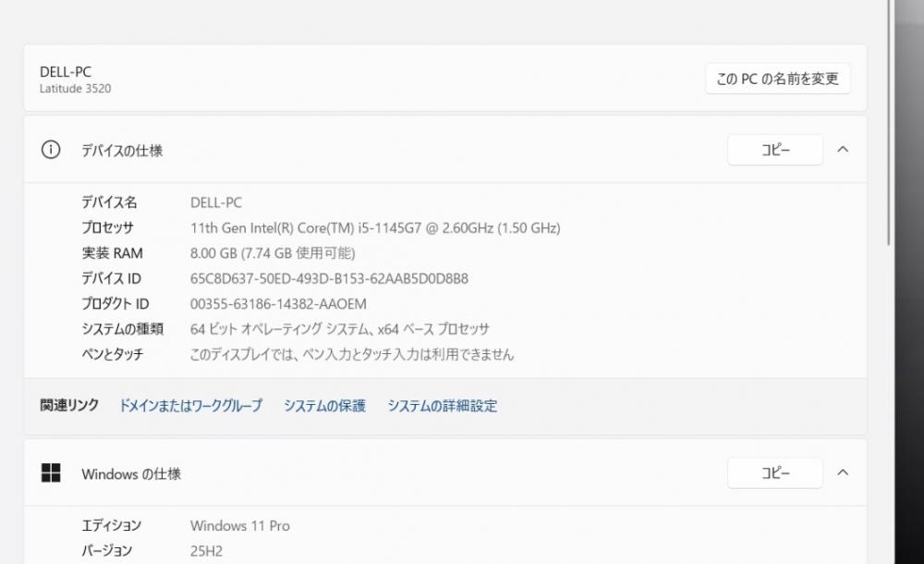Click the デバイスの仕様 section heading
The width and height of the screenshot is (924, 564).
point(122,151)
